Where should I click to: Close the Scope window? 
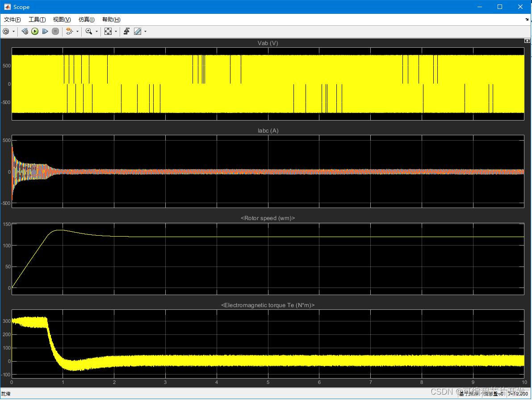520,7
